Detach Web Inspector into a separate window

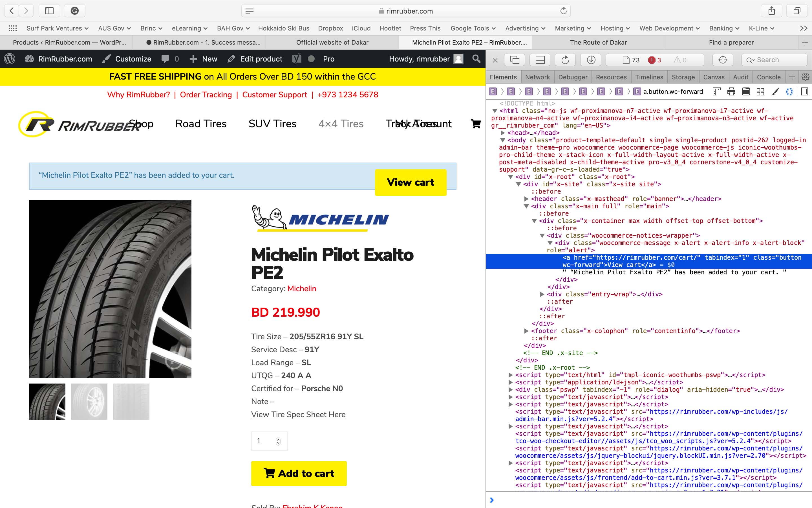515,60
